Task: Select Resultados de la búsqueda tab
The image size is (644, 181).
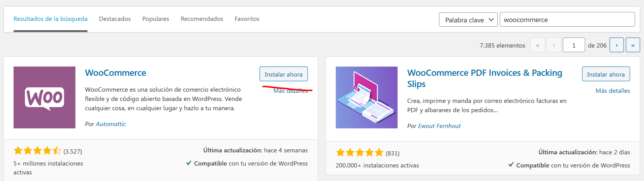Action: 50,19
